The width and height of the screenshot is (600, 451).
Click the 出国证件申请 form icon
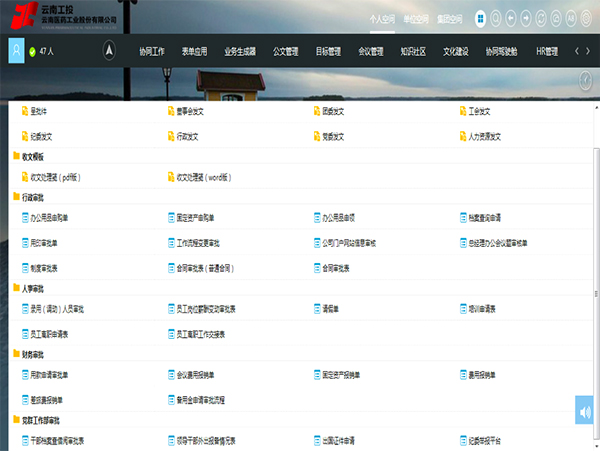[317, 441]
